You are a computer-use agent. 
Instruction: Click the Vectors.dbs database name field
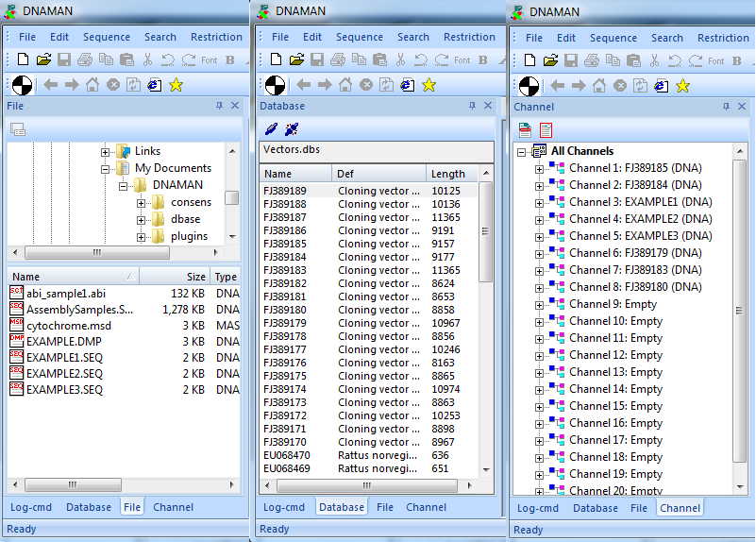[x=377, y=150]
